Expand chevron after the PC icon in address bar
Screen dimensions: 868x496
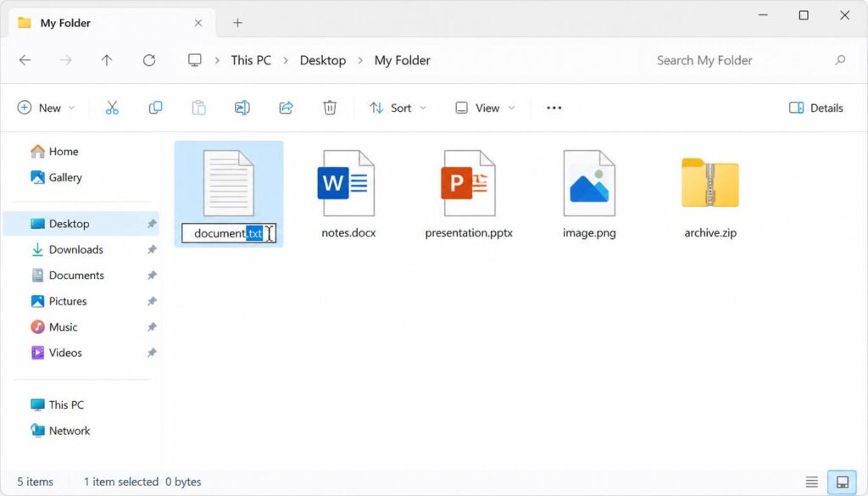(x=217, y=60)
